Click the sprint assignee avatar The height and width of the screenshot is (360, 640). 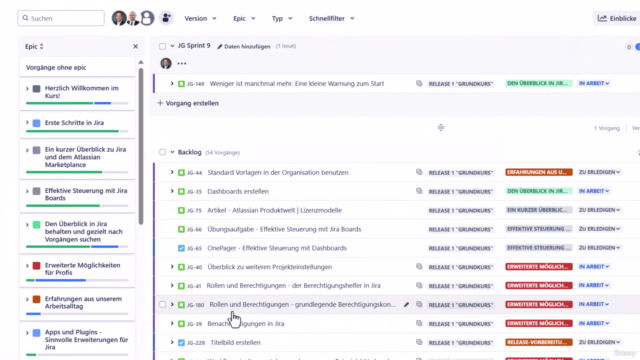[x=166, y=63]
